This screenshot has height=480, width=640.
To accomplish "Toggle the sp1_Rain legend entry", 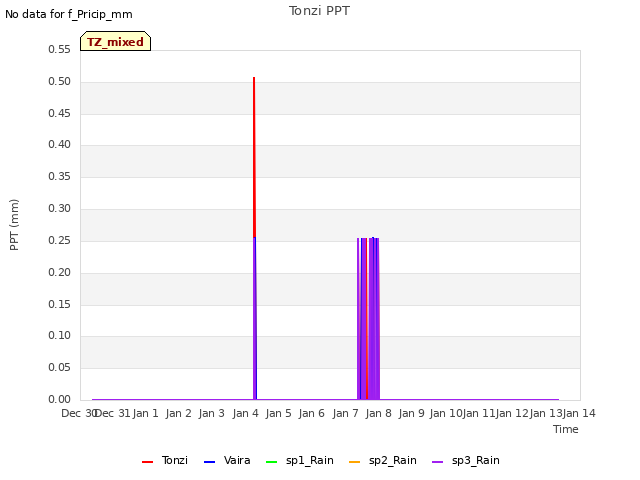I will coord(300,460).
